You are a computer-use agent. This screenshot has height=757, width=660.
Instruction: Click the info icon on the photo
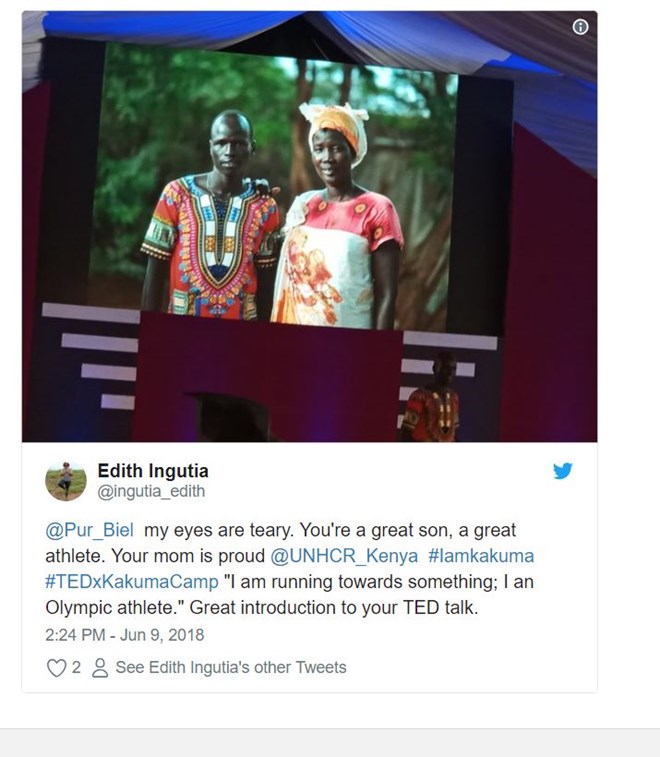click(580, 27)
